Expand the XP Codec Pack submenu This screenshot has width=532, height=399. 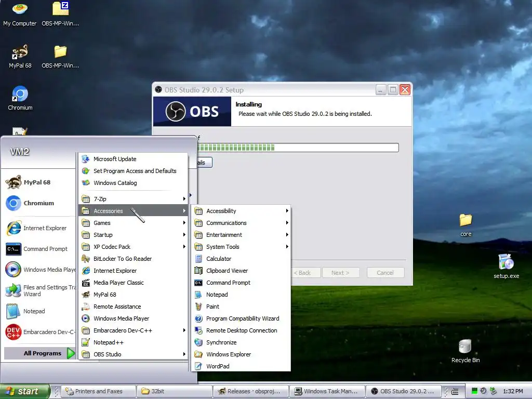[x=134, y=247]
